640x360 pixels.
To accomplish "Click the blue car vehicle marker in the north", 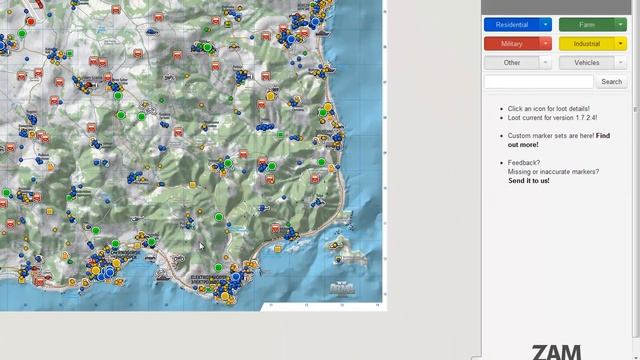I will [x=152, y=31].
